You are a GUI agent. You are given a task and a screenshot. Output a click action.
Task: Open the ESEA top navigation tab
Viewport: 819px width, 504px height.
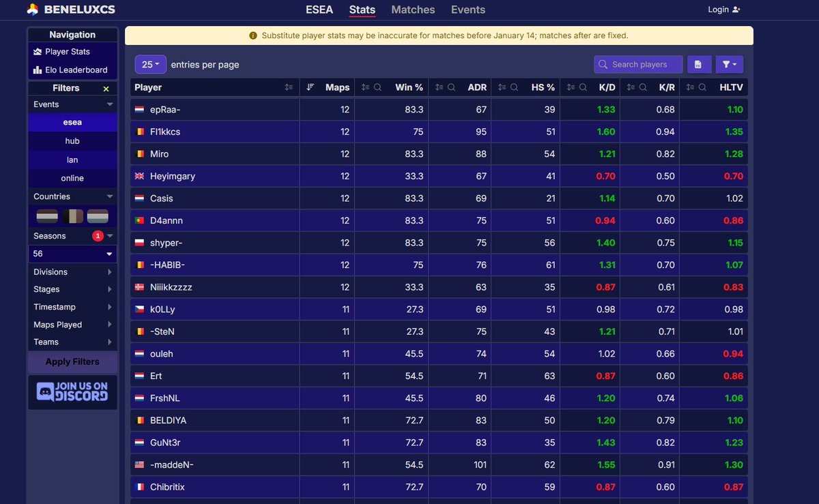pos(319,10)
